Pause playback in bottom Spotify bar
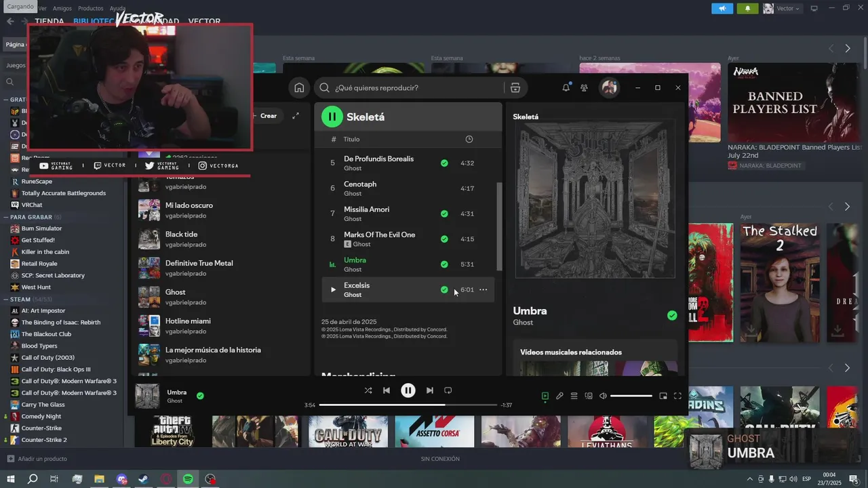Viewport: 868px width, 488px height. (408, 390)
